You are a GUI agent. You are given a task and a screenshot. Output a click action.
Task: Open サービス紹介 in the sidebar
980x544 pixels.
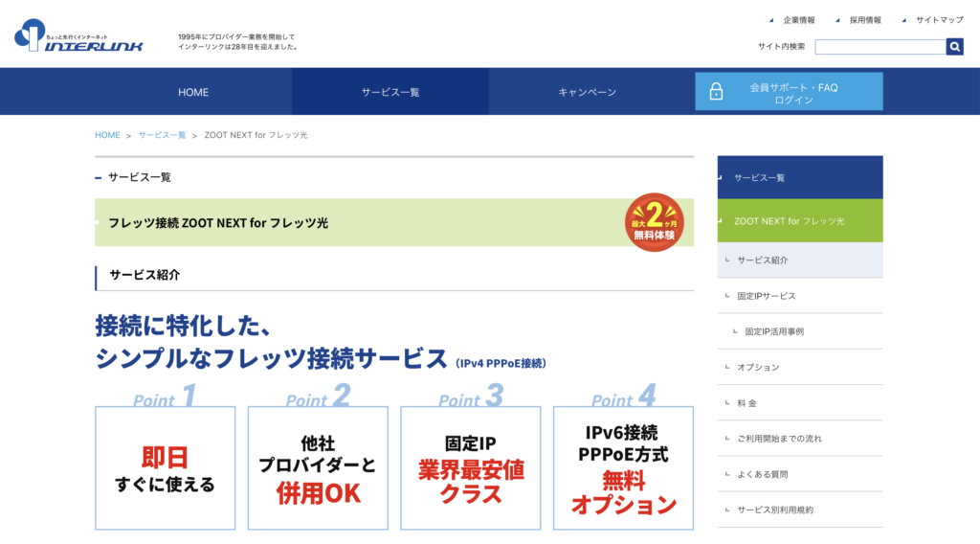coord(800,261)
